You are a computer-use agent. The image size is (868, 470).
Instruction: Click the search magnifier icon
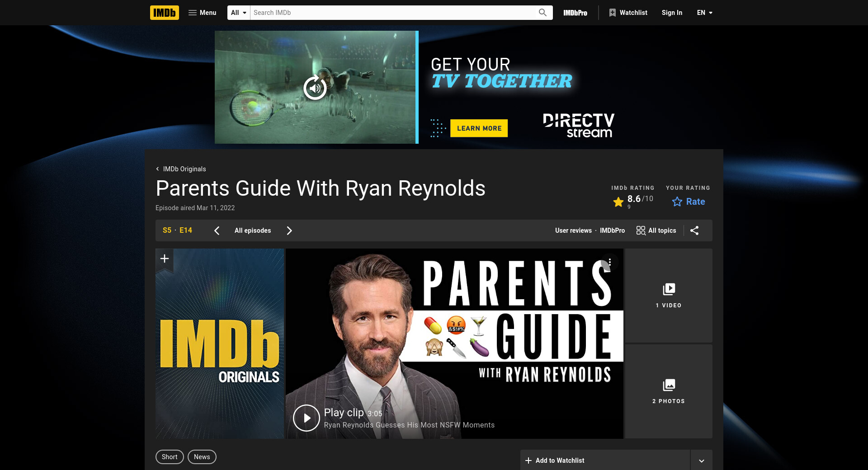[x=542, y=13]
